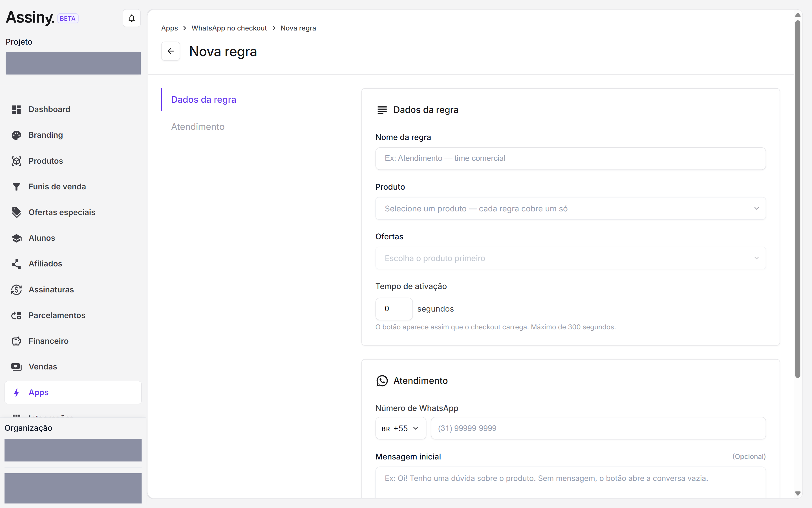Click the Alunos graduation cap icon

point(16,238)
